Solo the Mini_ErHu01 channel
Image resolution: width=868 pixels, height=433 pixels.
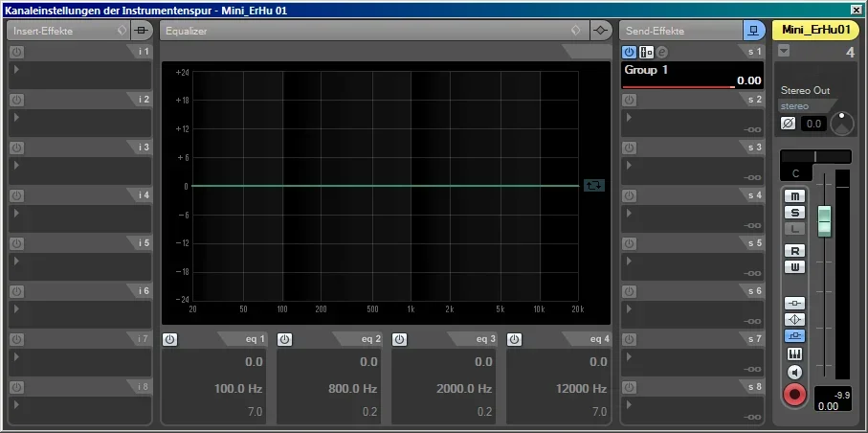point(795,213)
